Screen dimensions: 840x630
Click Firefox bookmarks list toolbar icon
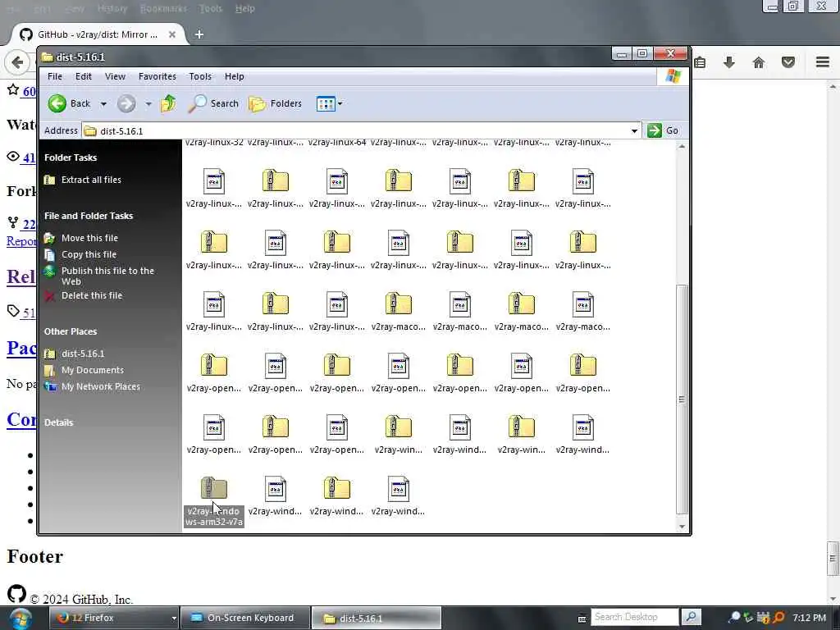(x=700, y=62)
